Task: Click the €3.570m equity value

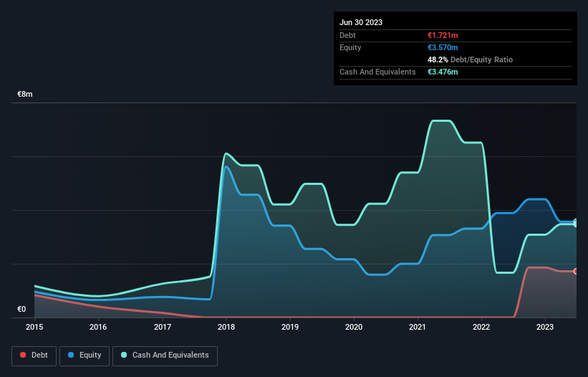Action: 443,47
